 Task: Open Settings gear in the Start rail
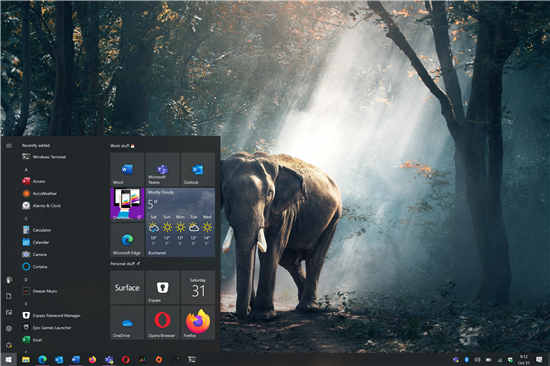pyautogui.click(x=9, y=328)
